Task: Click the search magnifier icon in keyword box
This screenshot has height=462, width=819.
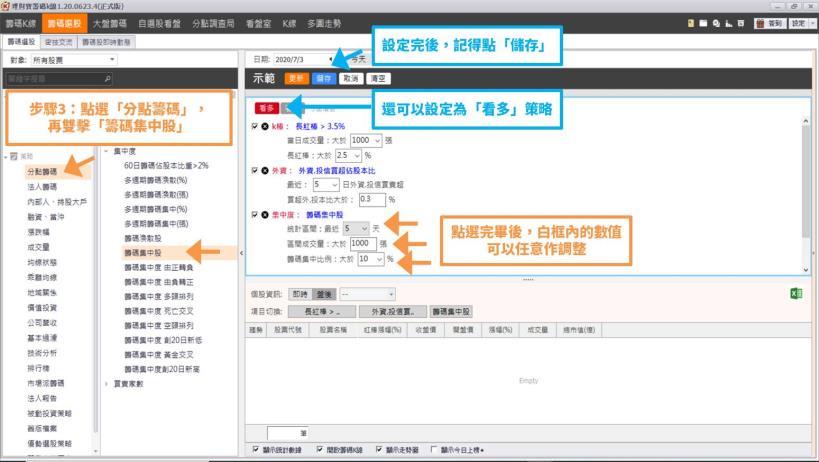Action: [107, 79]
